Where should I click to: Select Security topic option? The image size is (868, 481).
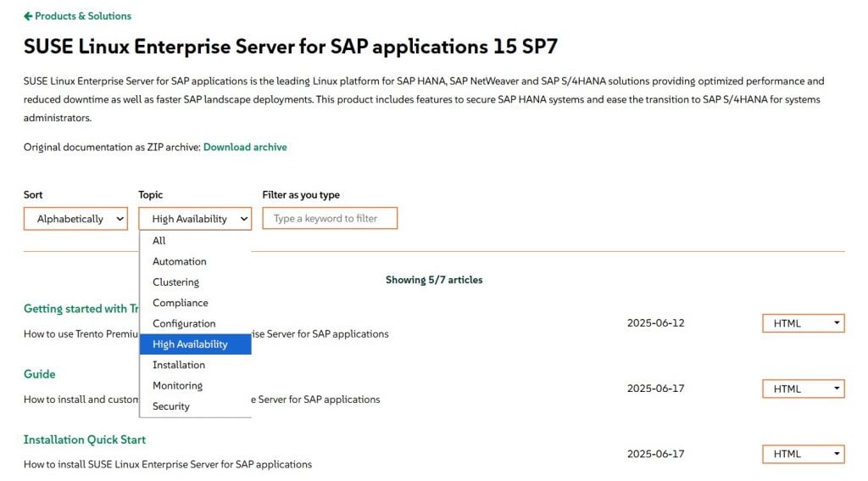[196, 406]
